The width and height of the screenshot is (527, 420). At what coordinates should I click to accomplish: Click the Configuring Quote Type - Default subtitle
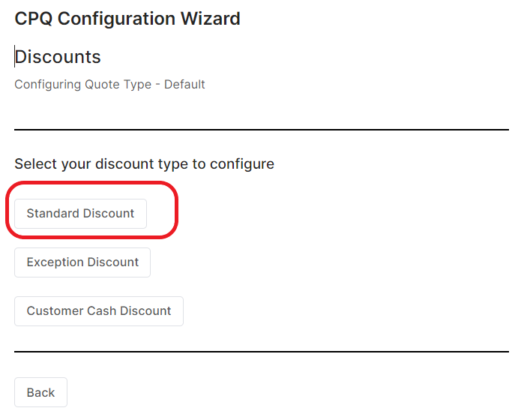(109, 84)
